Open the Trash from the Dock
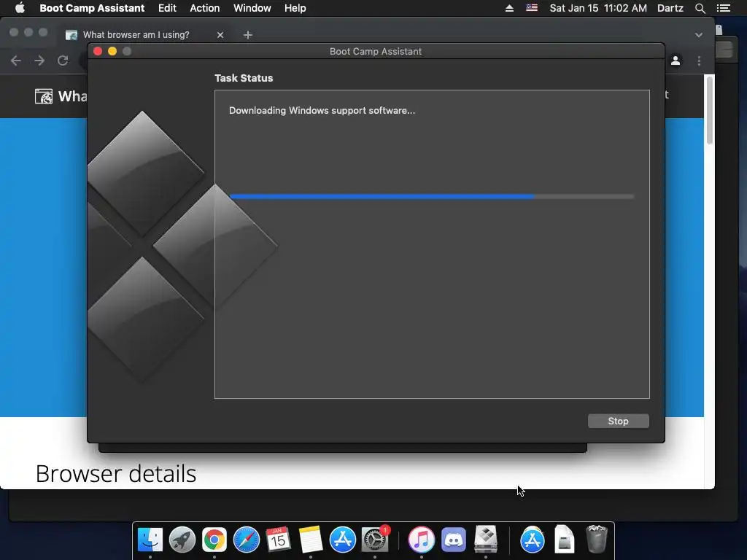Image resolution: width=747 pixels, height=560 pixels. pyautogui.click(x=596, y=539)
